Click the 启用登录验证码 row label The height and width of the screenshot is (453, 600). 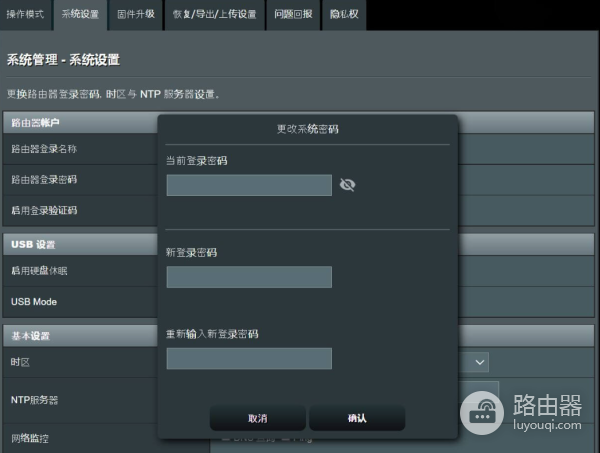pyautogui.click(x=44, y=210)
